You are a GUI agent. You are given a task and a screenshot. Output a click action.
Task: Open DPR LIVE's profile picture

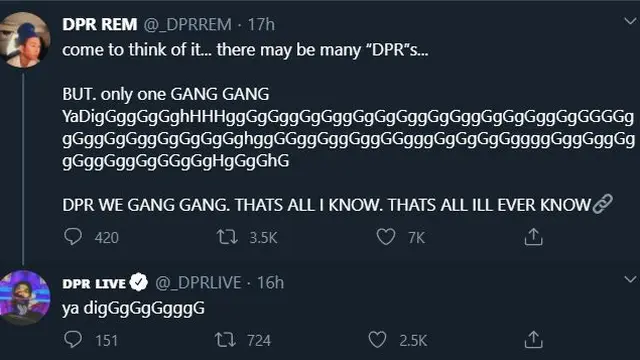24,298
